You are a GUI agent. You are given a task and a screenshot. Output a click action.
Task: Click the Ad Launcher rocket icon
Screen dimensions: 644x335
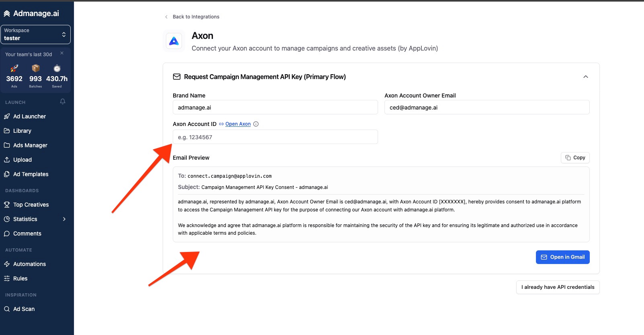point(7,116)
